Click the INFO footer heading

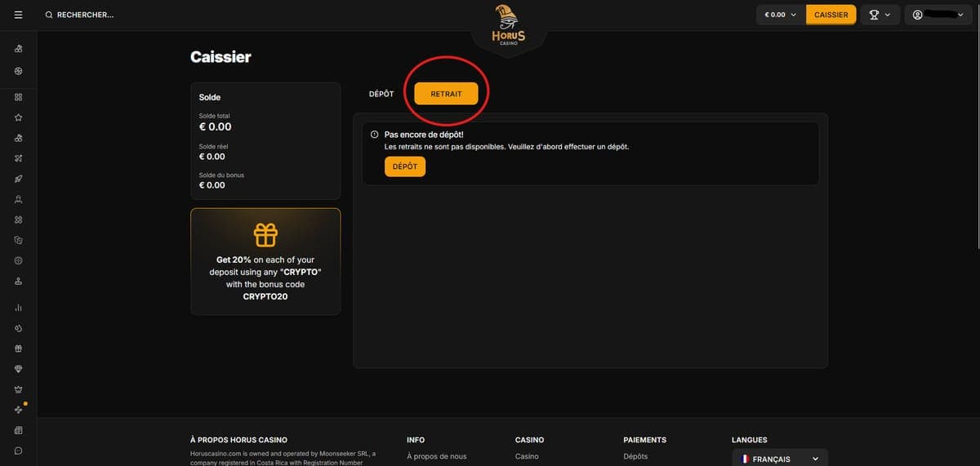(416, 440)
